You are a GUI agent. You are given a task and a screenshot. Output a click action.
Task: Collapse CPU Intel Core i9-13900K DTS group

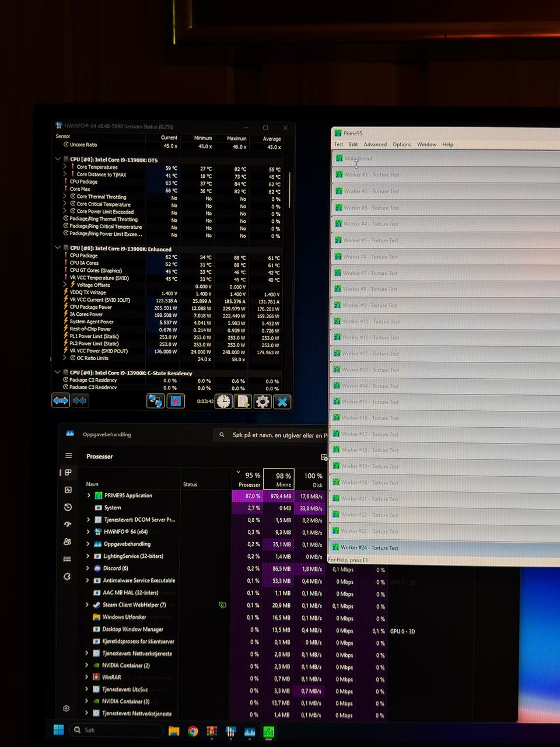coord(58,159)
